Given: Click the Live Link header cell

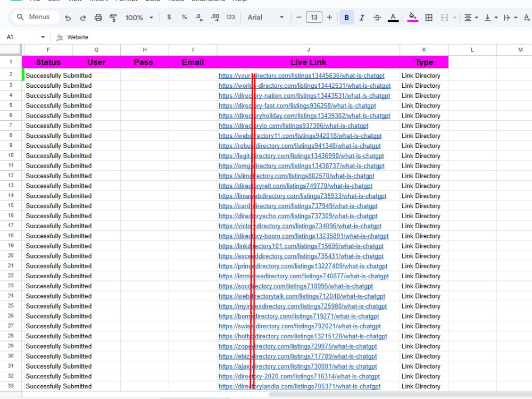Looking at the screenshot, I should click(309, 62).
